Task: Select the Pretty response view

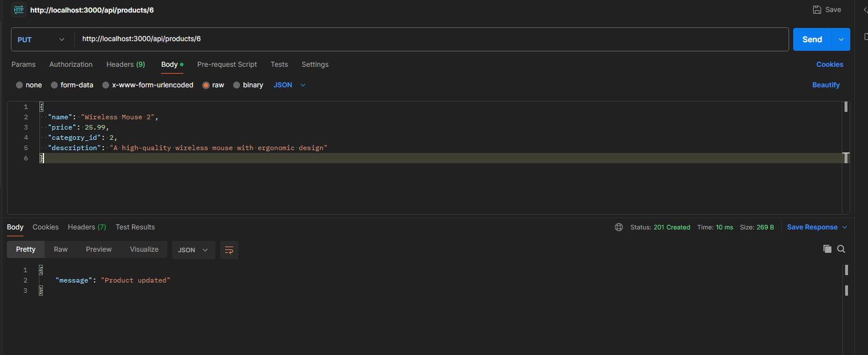Action: [26, 249]
